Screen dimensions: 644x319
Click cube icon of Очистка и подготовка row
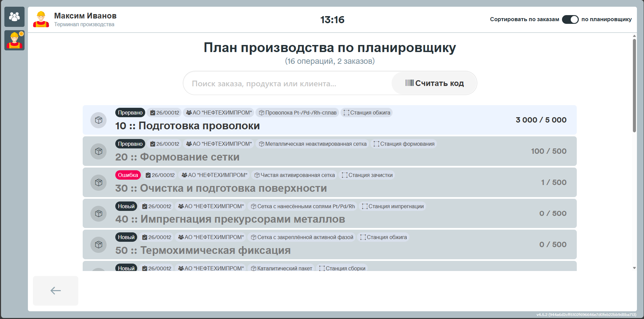click(x=98, y=182)
